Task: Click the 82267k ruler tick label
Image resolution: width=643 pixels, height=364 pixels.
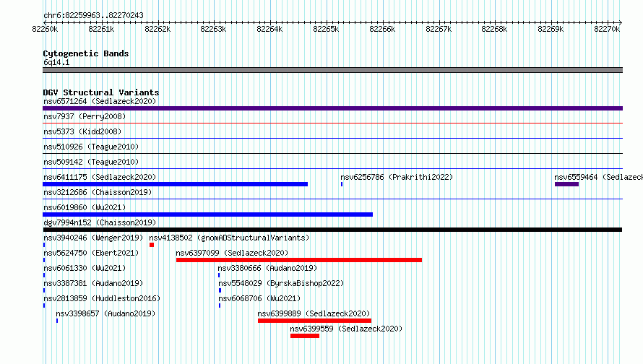Action: [439, 29]
